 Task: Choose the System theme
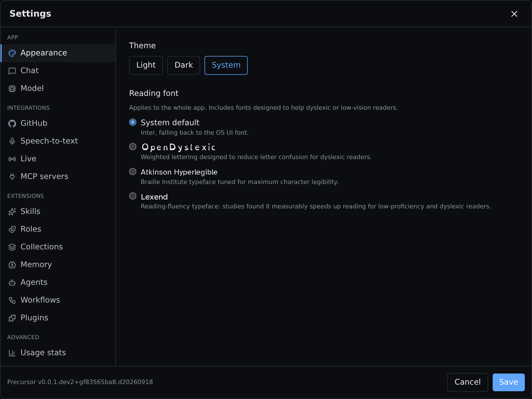coord(226,65)
